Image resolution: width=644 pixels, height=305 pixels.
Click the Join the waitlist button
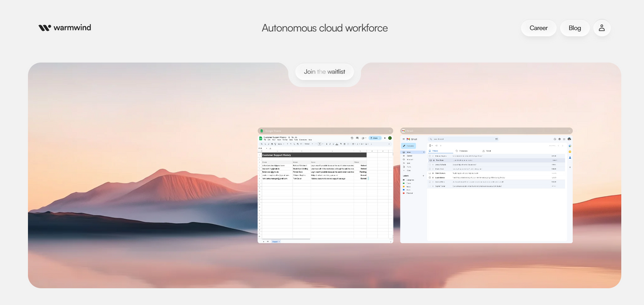(x=324, y=72)
